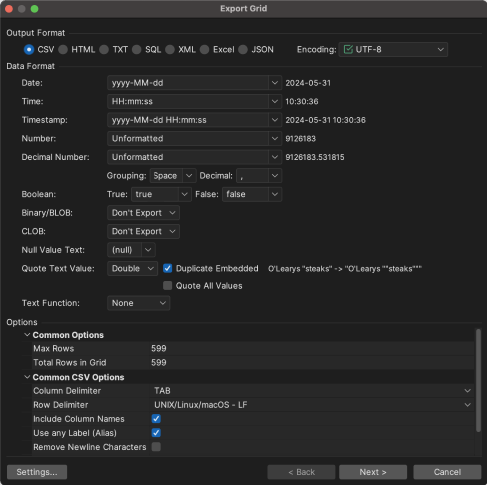
Task: Cancel the Export Grid dialog
Action: click(447, 472)
